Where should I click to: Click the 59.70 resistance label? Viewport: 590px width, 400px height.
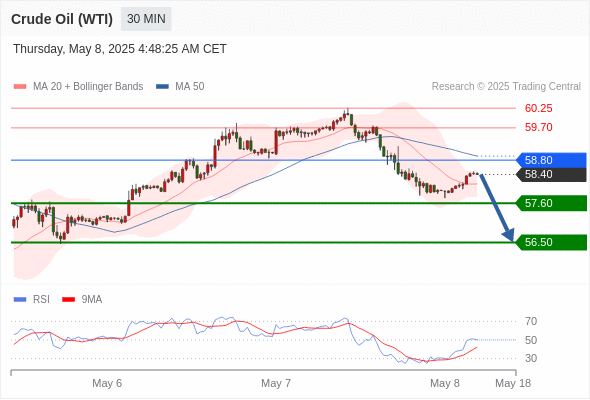click(x=538, y=127)
